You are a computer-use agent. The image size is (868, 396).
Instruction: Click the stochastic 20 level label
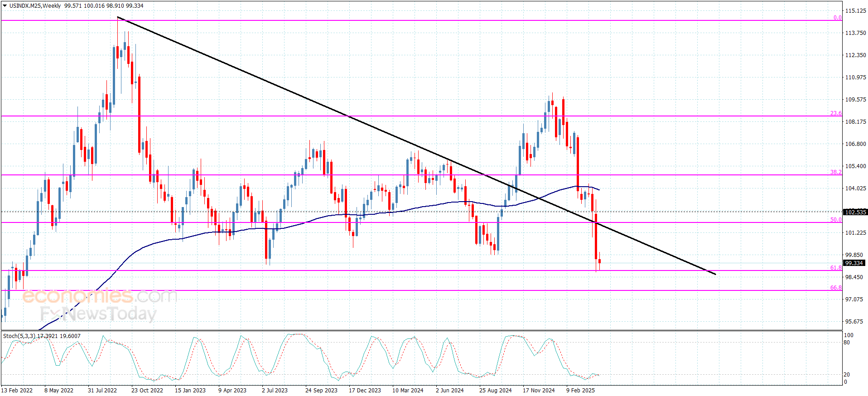click(x=847, y=375)
